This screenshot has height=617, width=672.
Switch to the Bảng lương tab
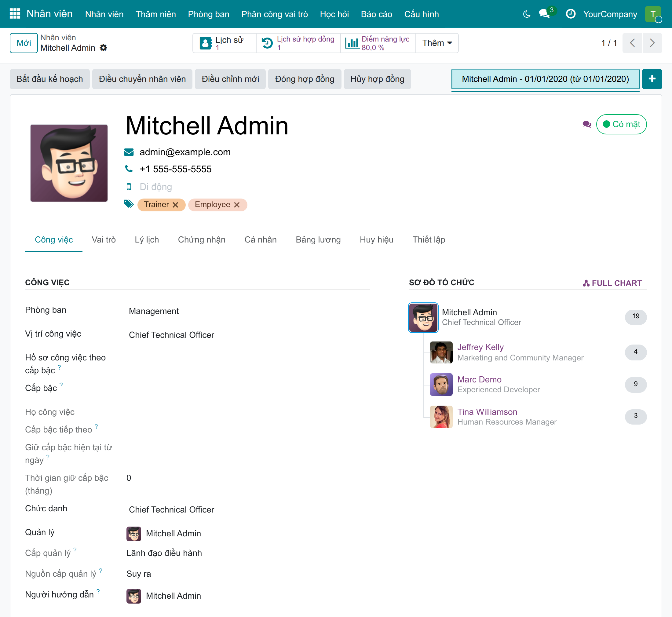coord(318,240)
